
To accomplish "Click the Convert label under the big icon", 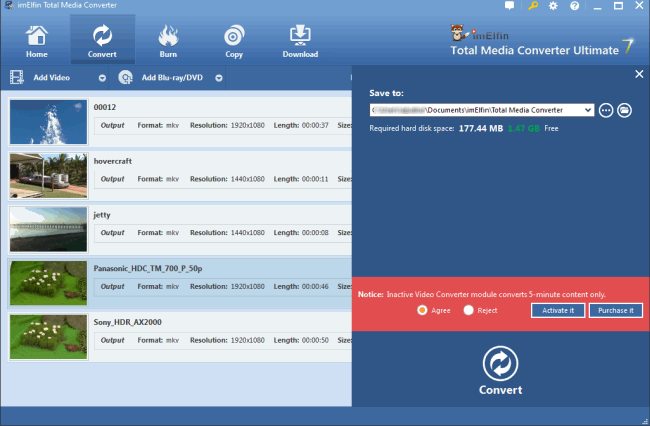I will (500, 390).
